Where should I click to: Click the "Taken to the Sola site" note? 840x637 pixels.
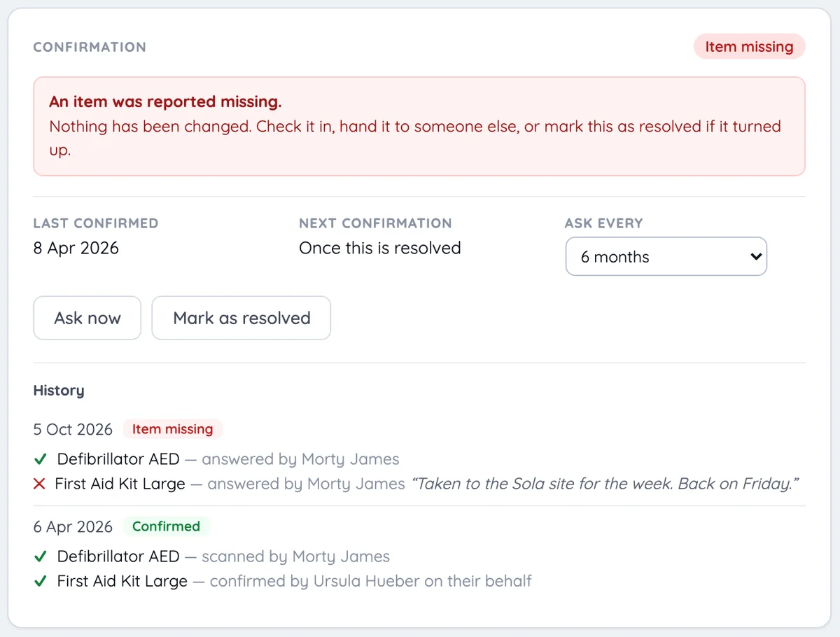(x=605, y=484)
